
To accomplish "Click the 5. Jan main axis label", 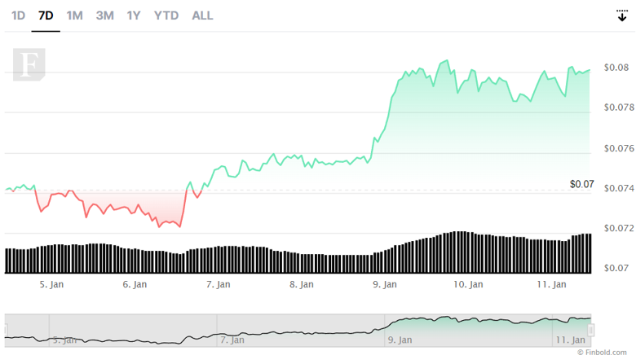I will 51,284.
